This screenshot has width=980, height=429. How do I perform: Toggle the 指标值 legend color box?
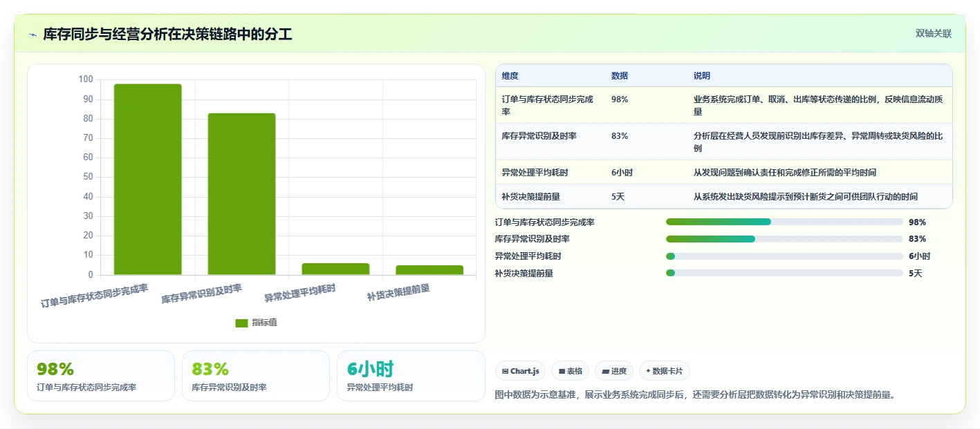point(241,323)
